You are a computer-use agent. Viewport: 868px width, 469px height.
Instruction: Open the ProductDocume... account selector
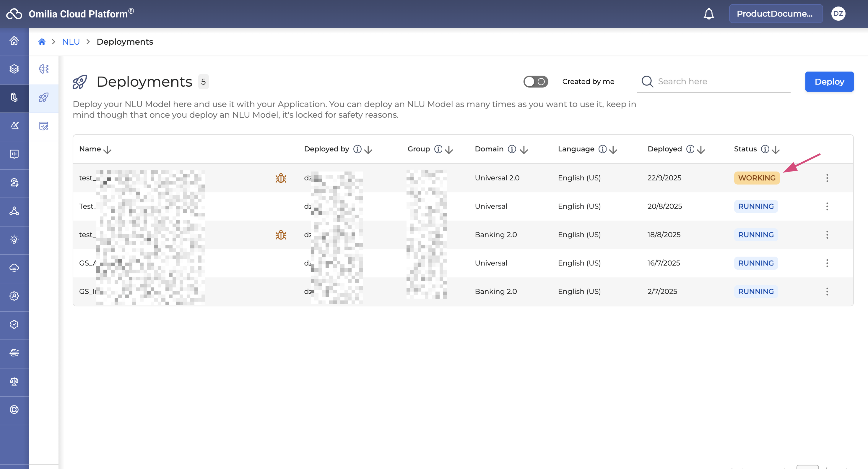(775, 14)
